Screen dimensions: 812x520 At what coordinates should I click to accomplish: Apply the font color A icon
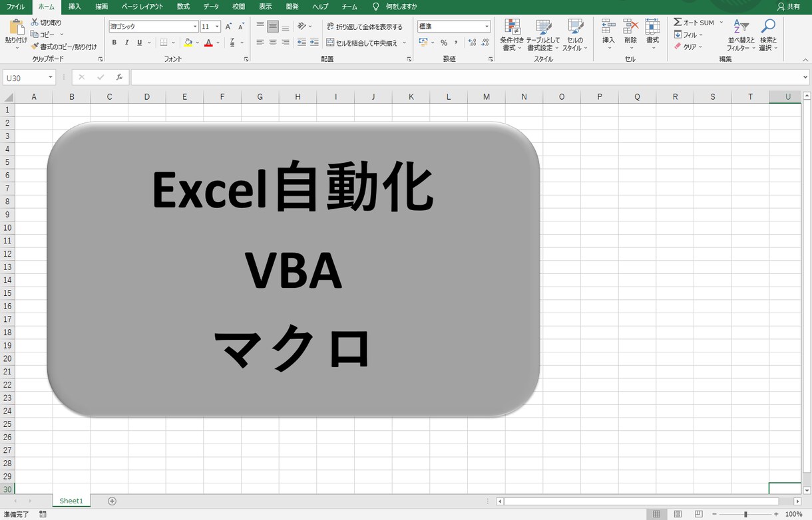click(x=208, y=42)
